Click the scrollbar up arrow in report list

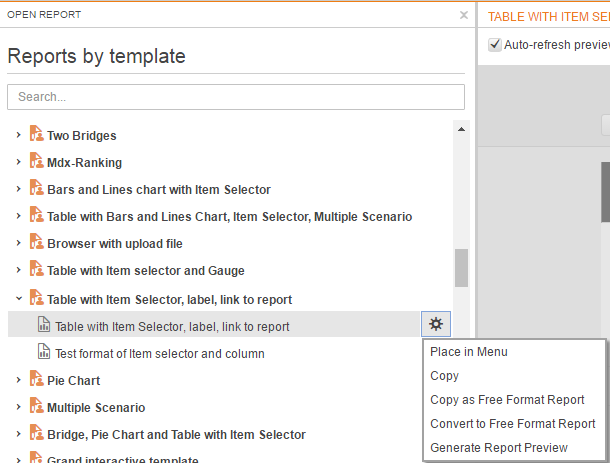(461, 129)
